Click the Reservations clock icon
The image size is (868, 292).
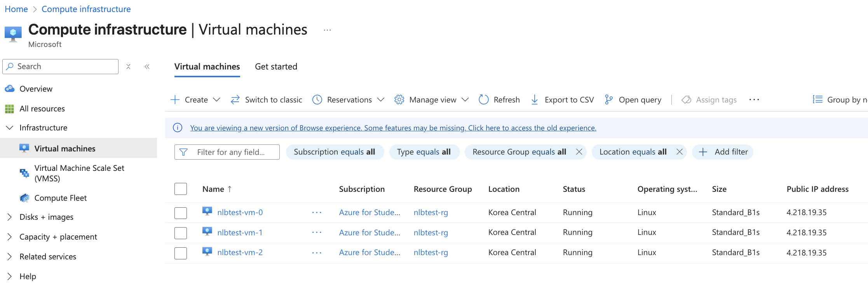tap(317, 100)
